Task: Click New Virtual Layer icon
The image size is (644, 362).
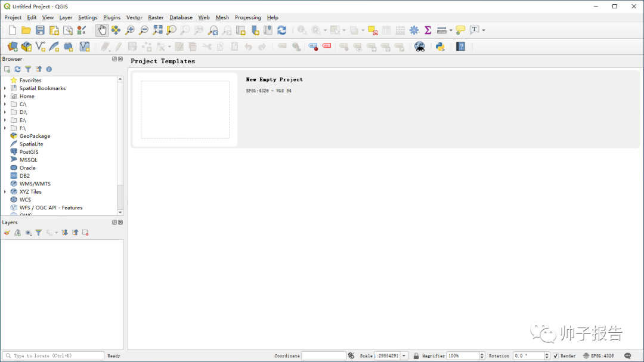Action: (x=85, y=47)
